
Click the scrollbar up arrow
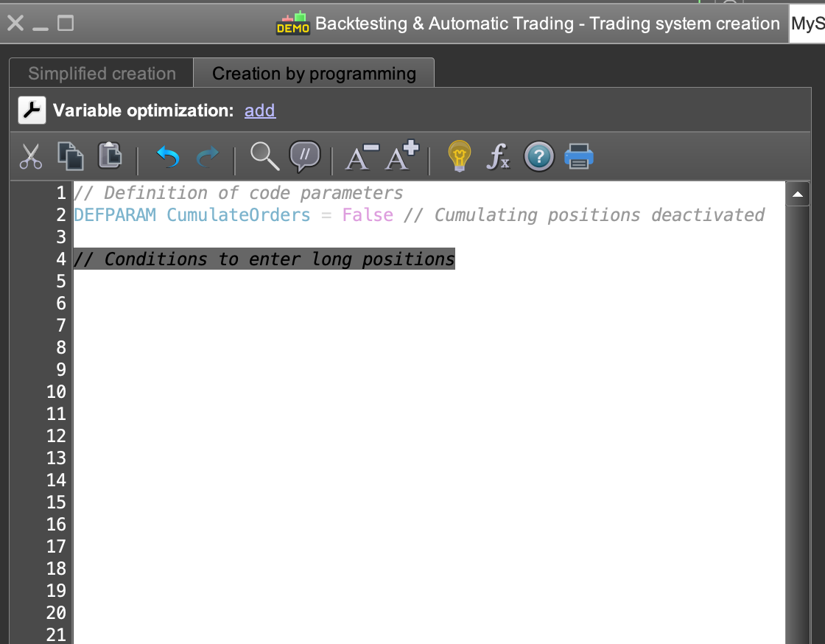[x=798, y=194]
